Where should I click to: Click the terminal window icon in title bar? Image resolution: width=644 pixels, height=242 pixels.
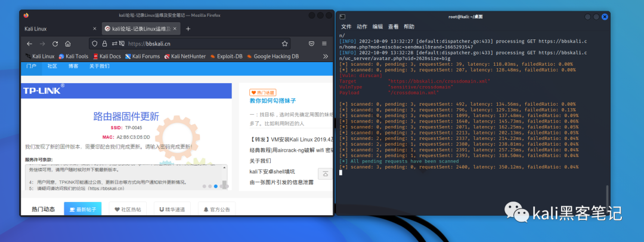pyautogui.click(x=342, y=17)
